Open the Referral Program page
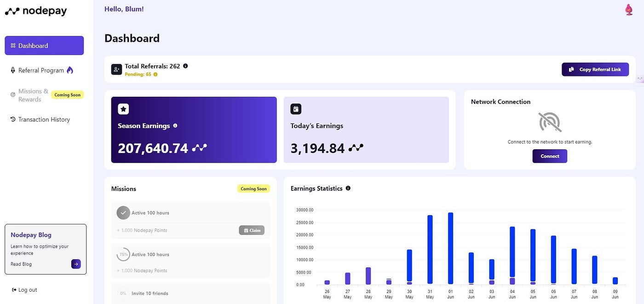Screen dimensions: 644x304 (41, 70)
